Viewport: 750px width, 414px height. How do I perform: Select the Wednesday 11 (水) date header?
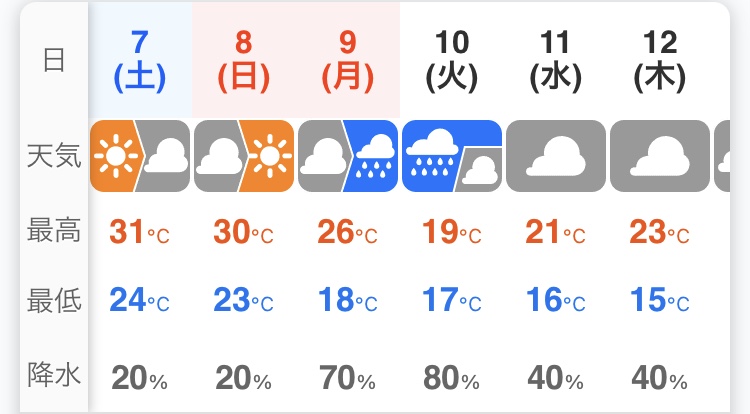coord(556,60)
